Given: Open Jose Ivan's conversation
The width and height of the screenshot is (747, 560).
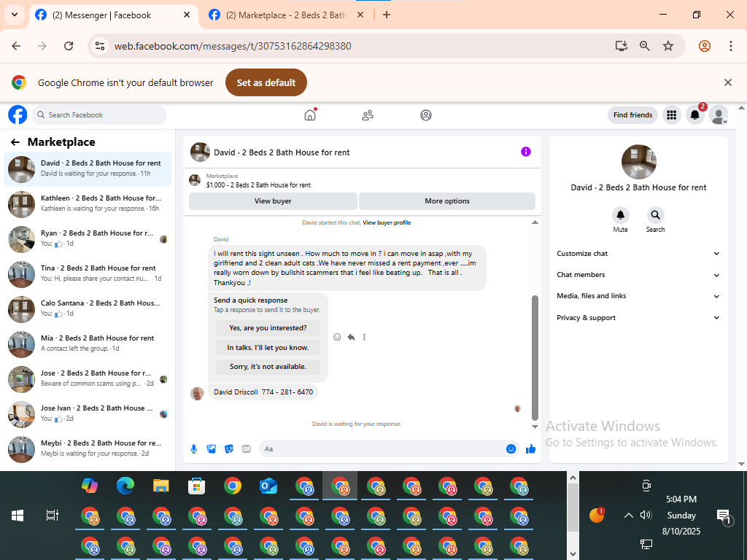Looking at the screenshot, I should [x=88, y=414].
